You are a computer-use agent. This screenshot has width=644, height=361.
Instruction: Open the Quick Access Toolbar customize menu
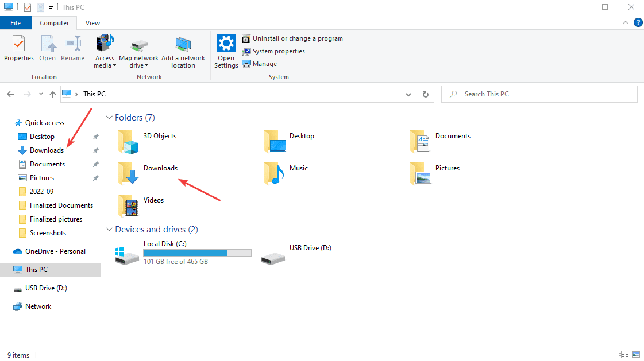coord(50,7)
